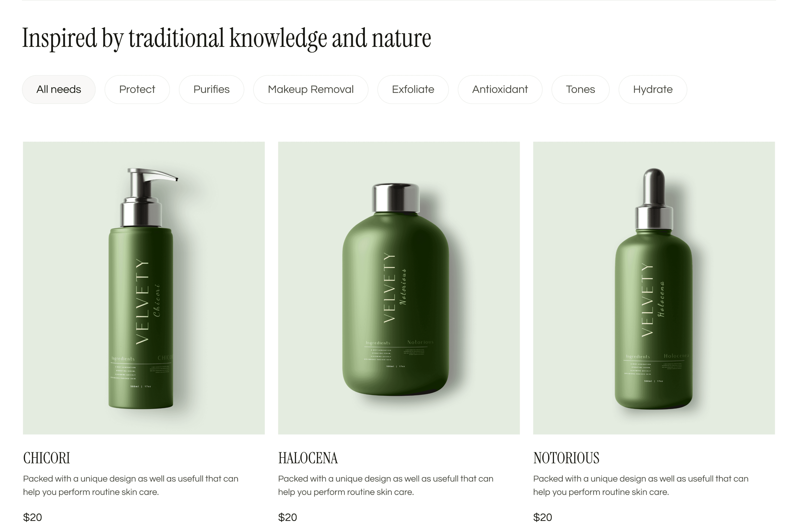Click the NOTORIOUS product title
Screen dimensions: 798x532
[x=566, y=458]
